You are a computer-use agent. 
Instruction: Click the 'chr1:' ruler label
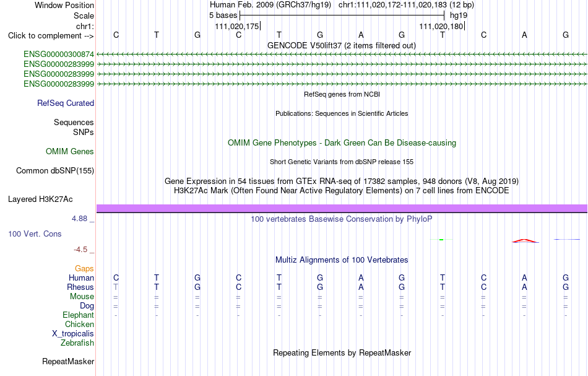pos(85,26)
